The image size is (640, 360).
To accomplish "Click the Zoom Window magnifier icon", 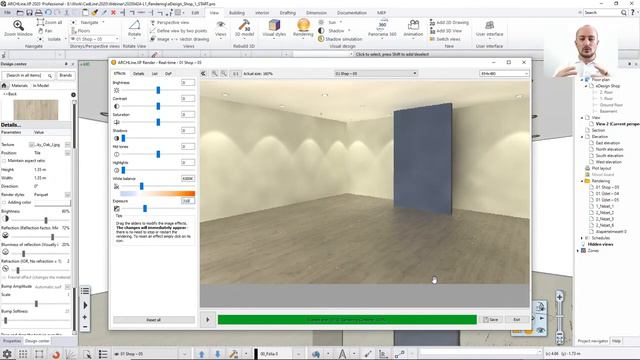I will click(18, 25).
